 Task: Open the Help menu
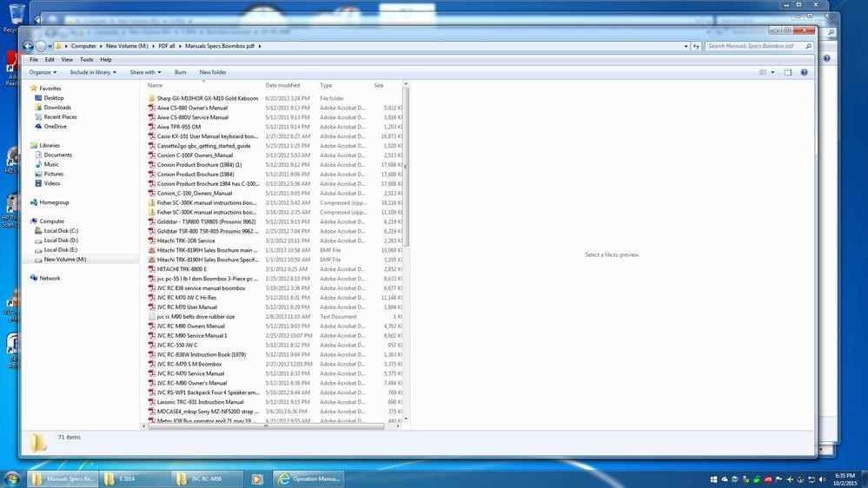(x=106, y=60)
